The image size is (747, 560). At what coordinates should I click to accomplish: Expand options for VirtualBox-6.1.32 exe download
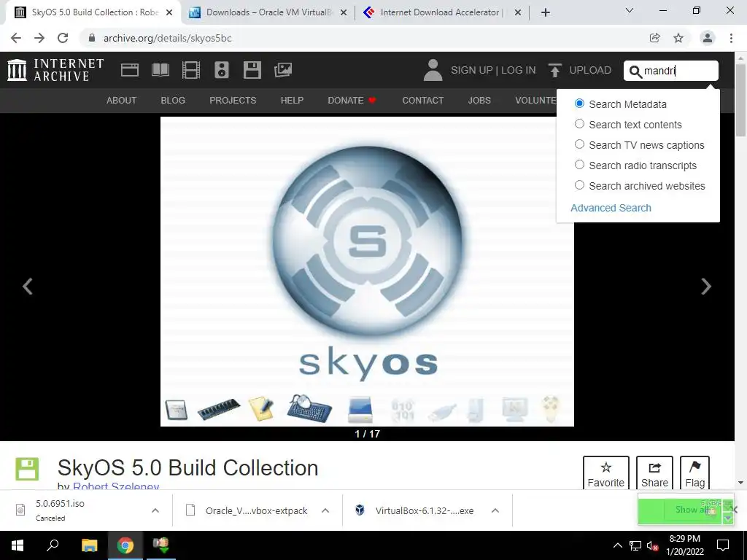(x=495, y=510)
